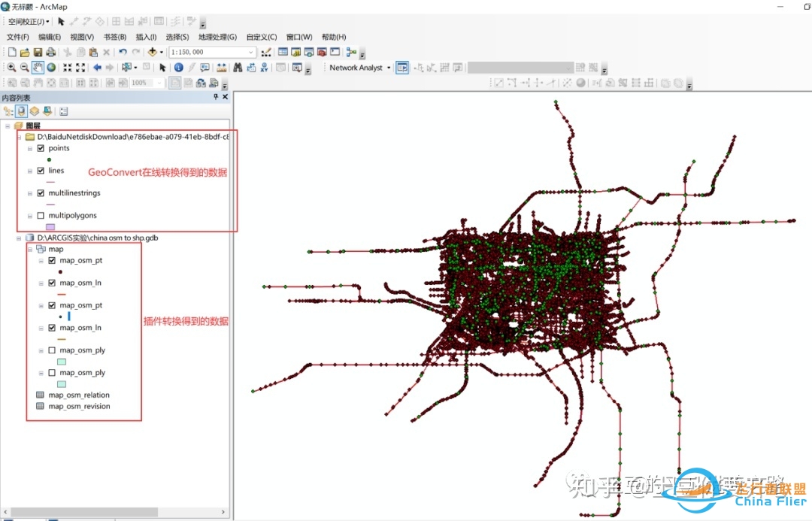The width and height of the screenshot is (812, 521).
Task: Click the points layer green dot symbol
Action: [49, 159]
